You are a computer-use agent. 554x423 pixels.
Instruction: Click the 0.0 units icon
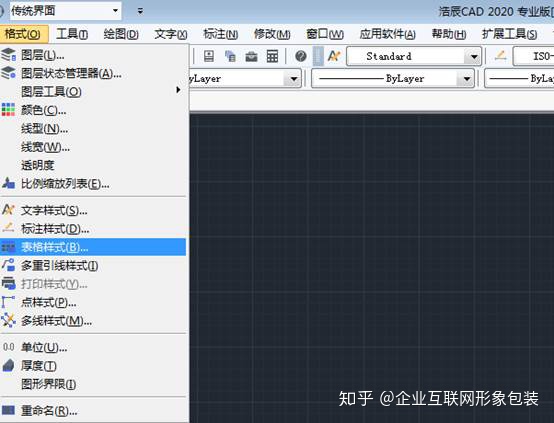tap(8, 347)
